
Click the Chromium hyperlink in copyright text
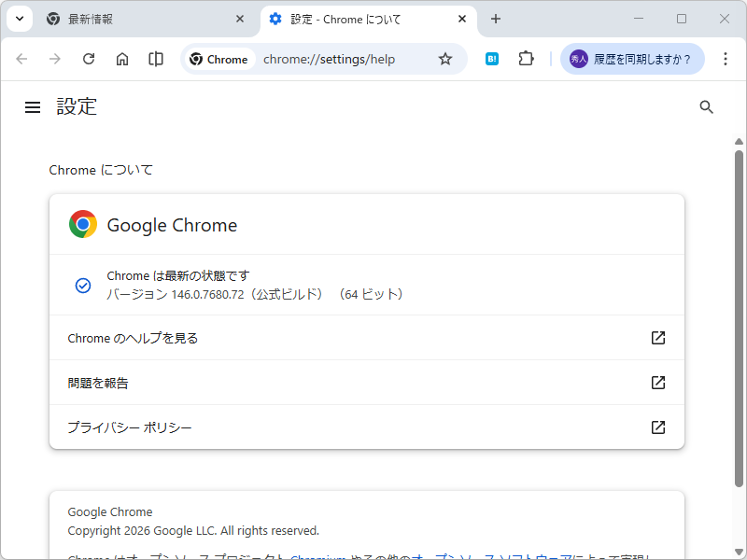click(317, 557)
